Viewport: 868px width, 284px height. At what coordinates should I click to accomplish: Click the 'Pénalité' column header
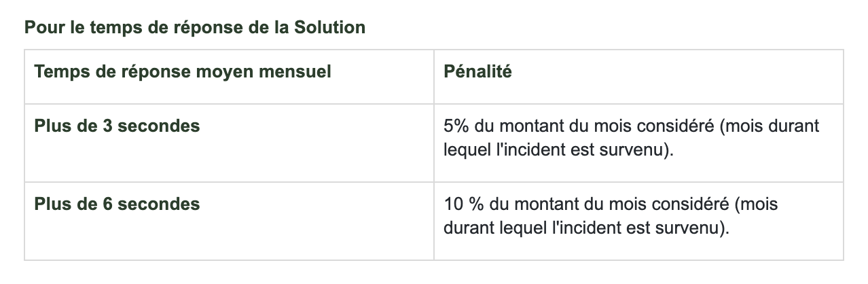click(x=638, y=76)
